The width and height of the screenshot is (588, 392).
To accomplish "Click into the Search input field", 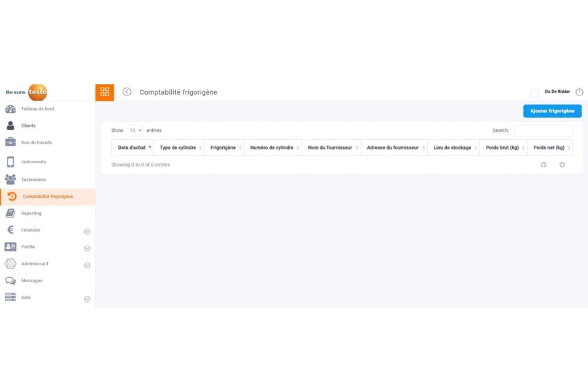I will 543,131.
